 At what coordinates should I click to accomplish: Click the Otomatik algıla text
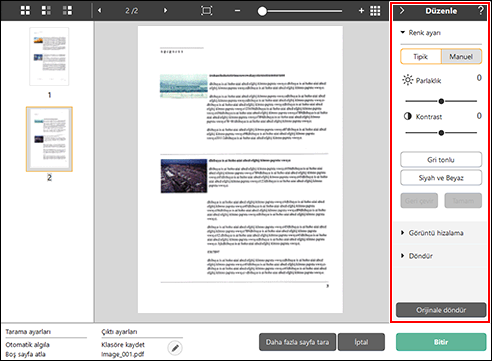point(27,345)
